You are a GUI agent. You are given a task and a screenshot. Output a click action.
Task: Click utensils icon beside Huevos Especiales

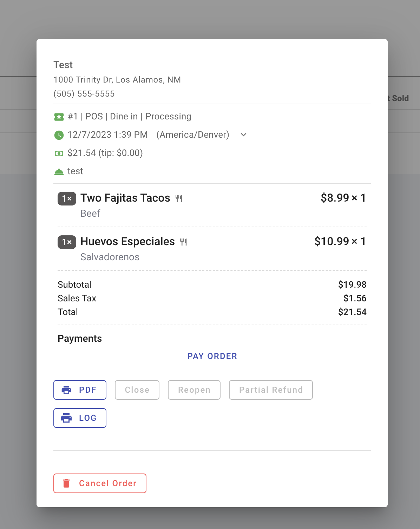click(183, 242)
